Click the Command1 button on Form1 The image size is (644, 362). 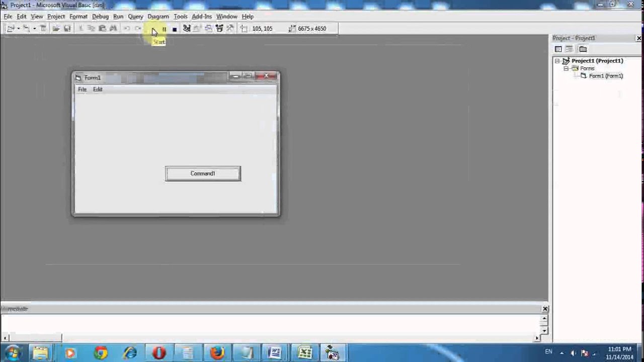[203, 173]
